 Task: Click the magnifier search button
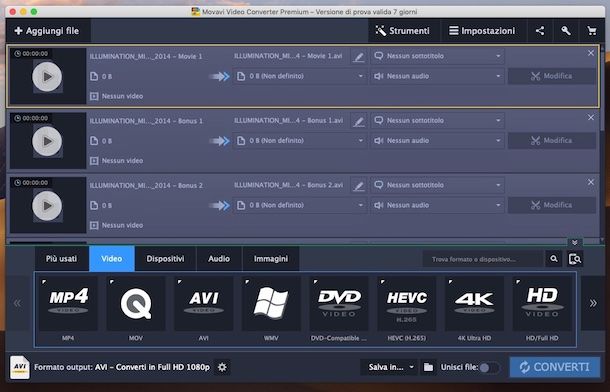pyautogui.click(x=554, y=259)
